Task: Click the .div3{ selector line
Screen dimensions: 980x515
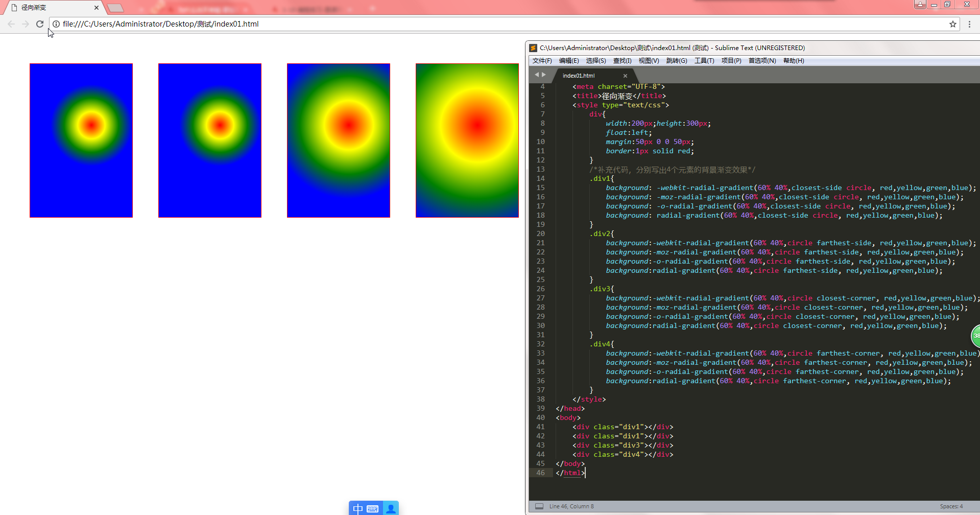Action: pyautogui.click(x=602, y=289)
